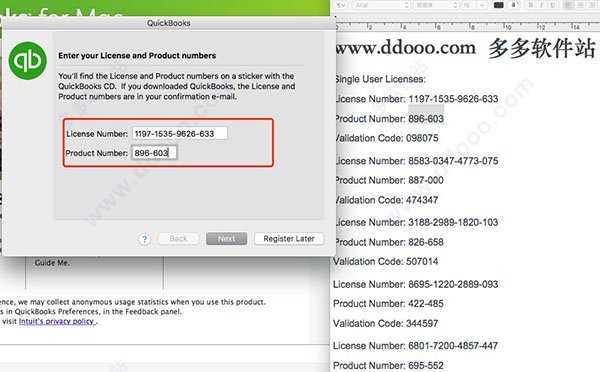Click Validation Code 507014 text
The height and width of the screenshot is (372, 600).
(386, 262)
